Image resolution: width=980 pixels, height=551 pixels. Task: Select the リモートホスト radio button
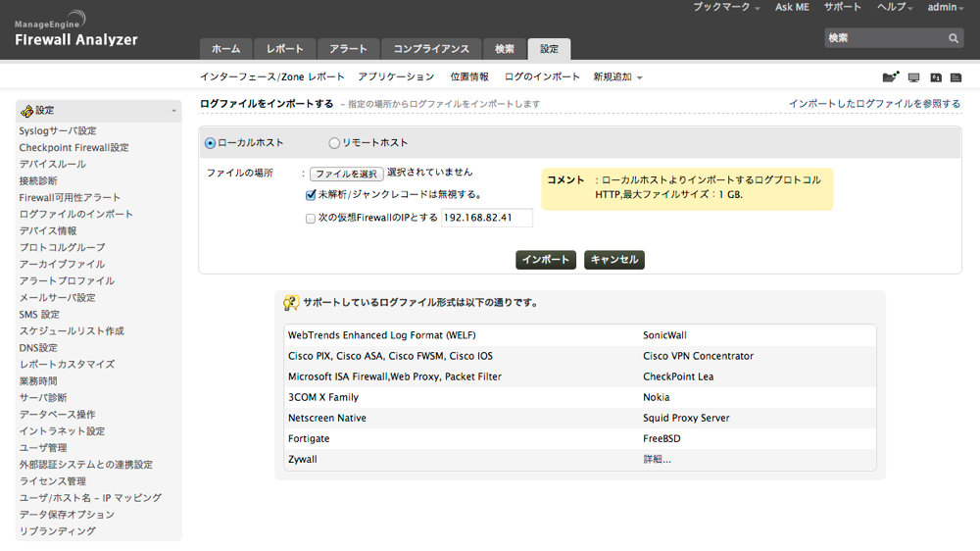click(334, 143)
